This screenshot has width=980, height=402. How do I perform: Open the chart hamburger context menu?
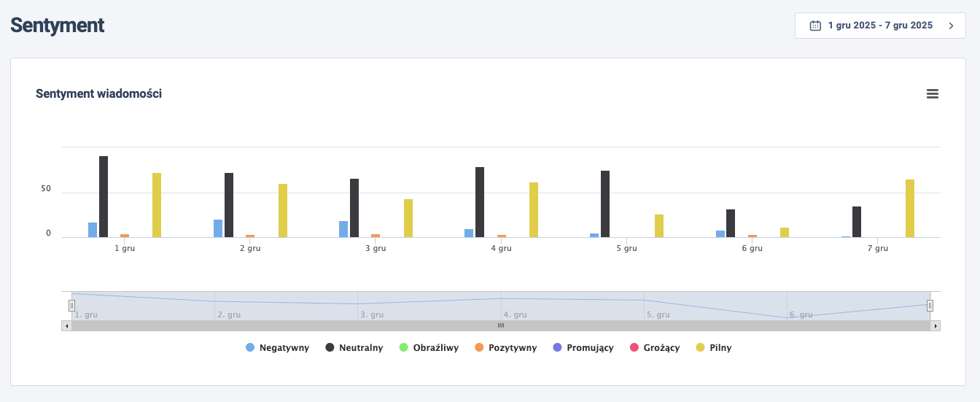[x=932, y=94]
